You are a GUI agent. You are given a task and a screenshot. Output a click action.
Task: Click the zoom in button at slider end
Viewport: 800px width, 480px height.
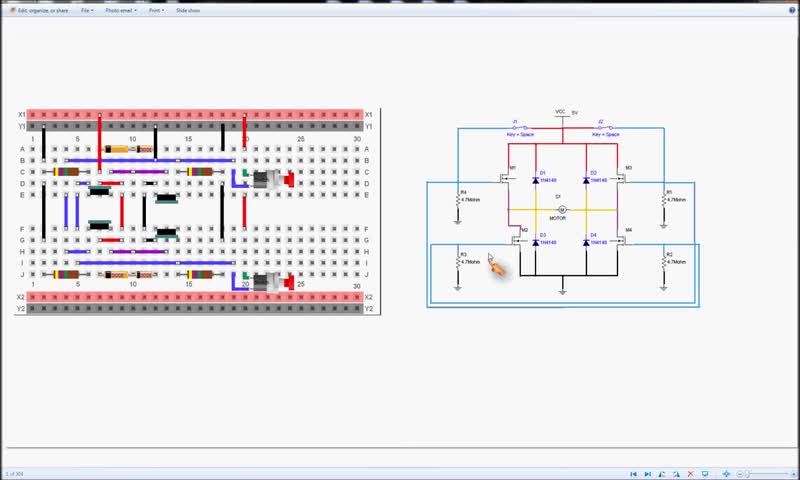click(793, 474)
